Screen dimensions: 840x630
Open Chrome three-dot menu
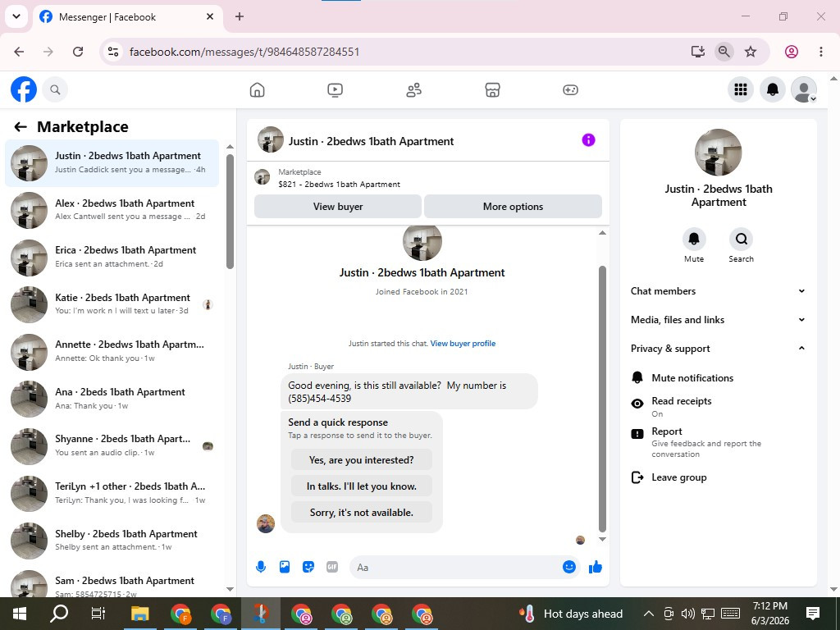pyautogui.click(x=820, y=52)
